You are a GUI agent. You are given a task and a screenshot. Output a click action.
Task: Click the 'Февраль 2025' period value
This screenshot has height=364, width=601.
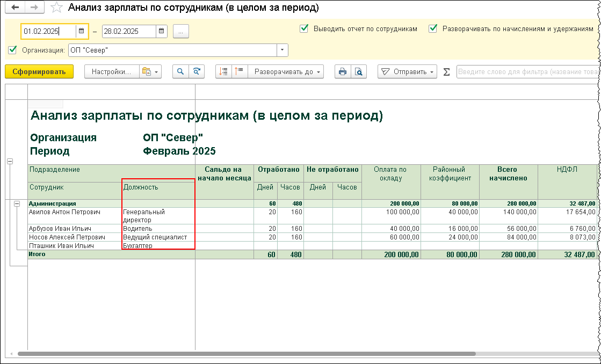(179, 151)
